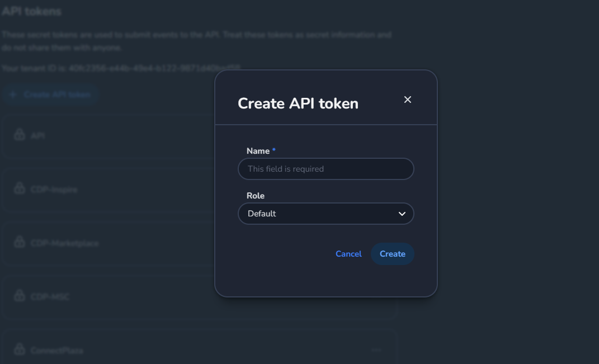
Task: Click the CDP-Marketplace lock icon
Action: [x=20, y=243]
